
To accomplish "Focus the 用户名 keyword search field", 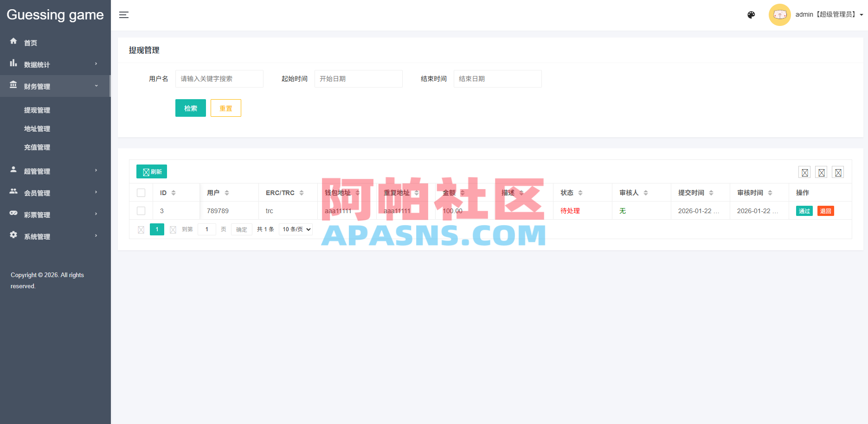I will (219, 79).
